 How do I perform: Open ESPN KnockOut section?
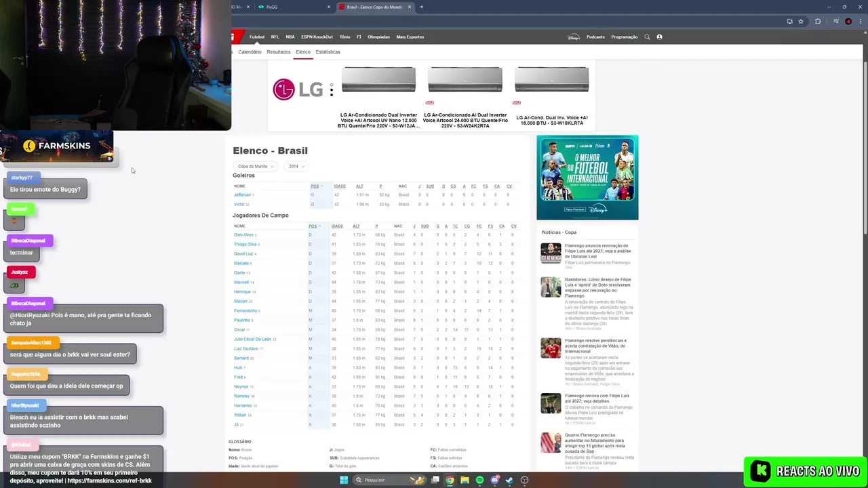tap(317, 37)
